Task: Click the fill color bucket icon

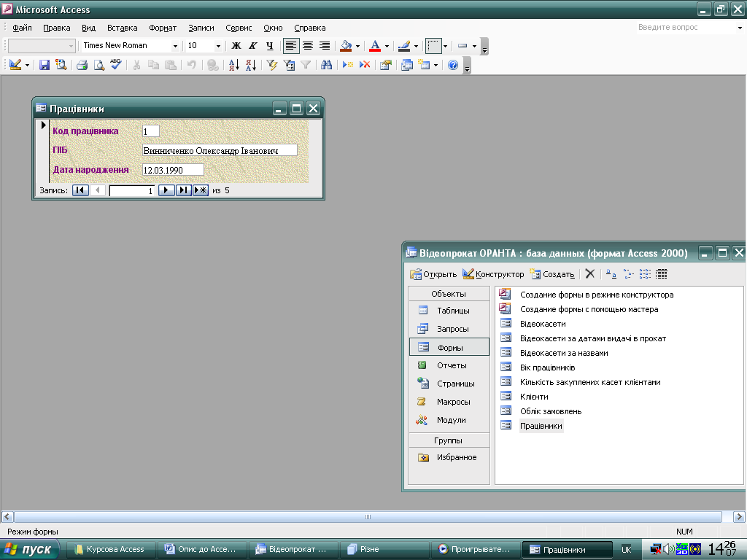Action: (x=346, y=46)
